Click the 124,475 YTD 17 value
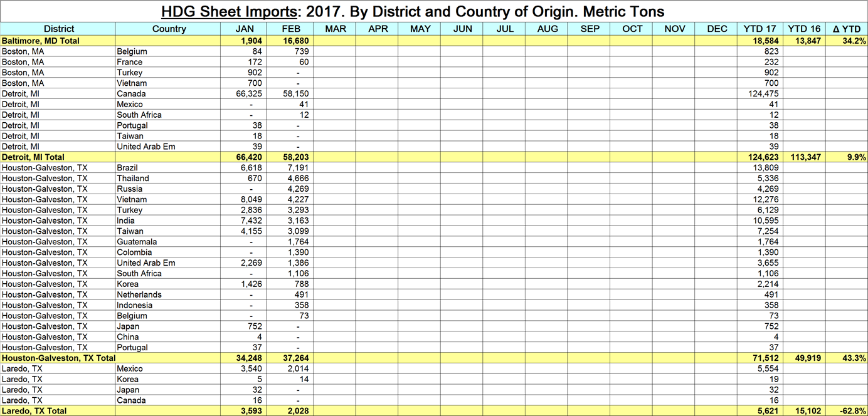The height and width of the screenshot is (416, 868). 761,94
